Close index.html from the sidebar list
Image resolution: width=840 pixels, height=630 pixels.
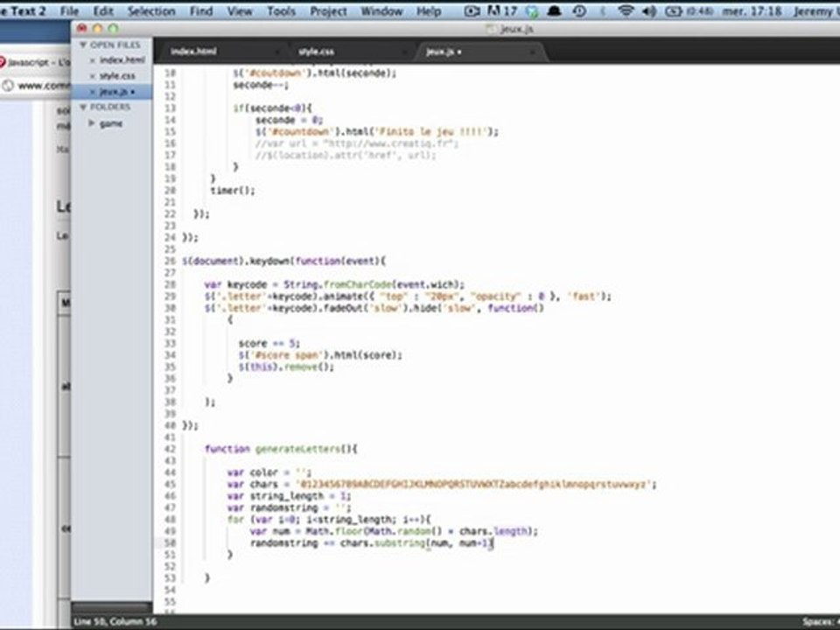(92, 60)
